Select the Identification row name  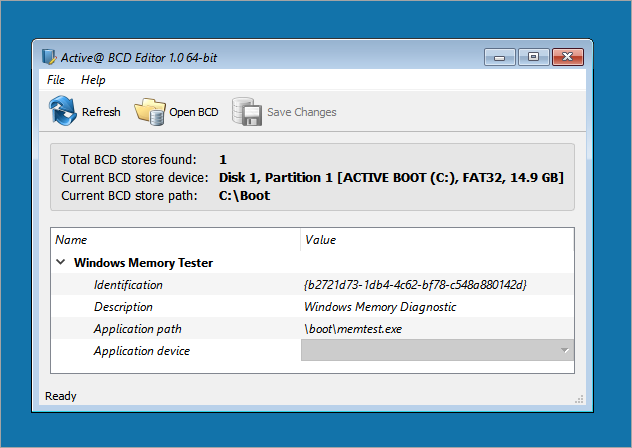pos(128,285)
